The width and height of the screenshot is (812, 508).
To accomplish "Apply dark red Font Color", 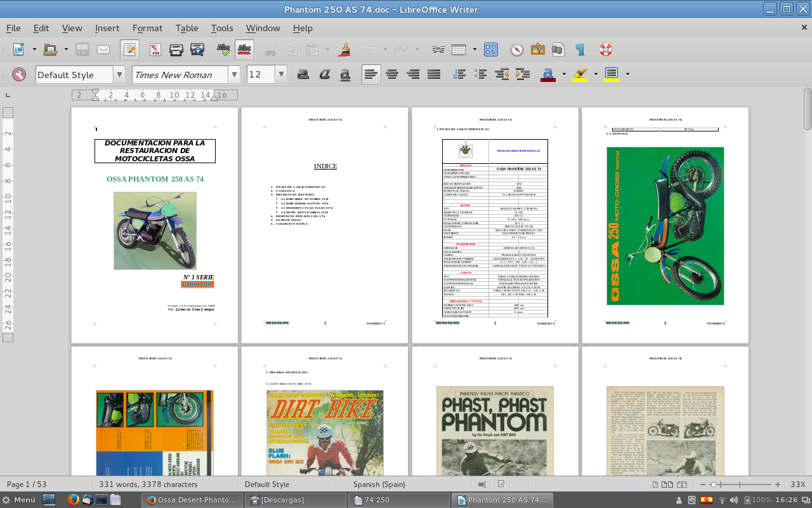I will 549,74.
